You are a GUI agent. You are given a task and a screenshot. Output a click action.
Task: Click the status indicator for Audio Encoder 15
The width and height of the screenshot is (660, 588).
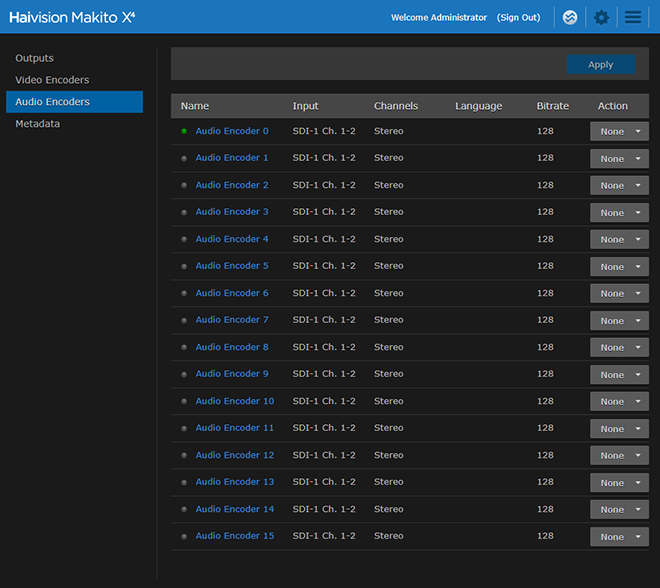pos(184,536)
